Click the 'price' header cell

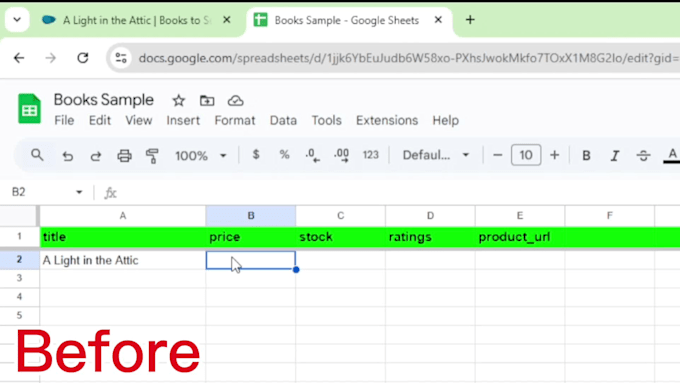pyautogui.click(x=251, y=237)
